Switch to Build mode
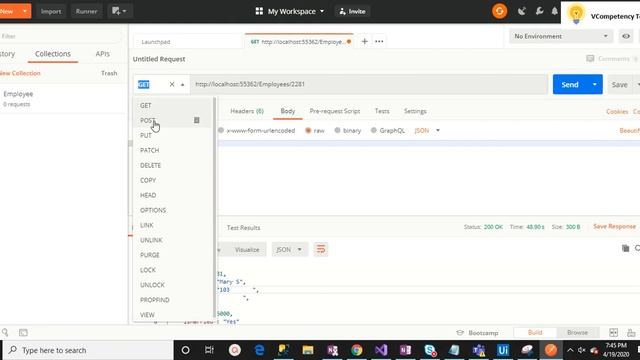640x360 pixels. click(x=535, y=332)
